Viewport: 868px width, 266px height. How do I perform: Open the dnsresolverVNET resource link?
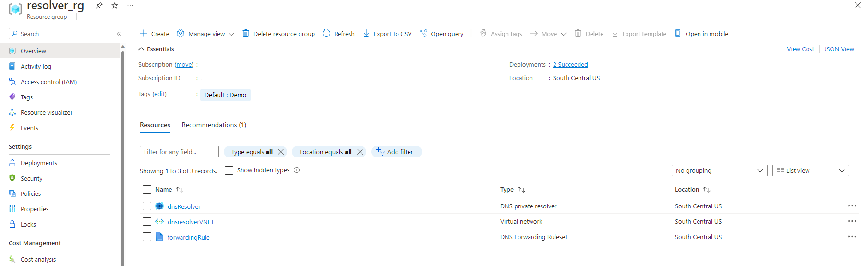[191, 222]
